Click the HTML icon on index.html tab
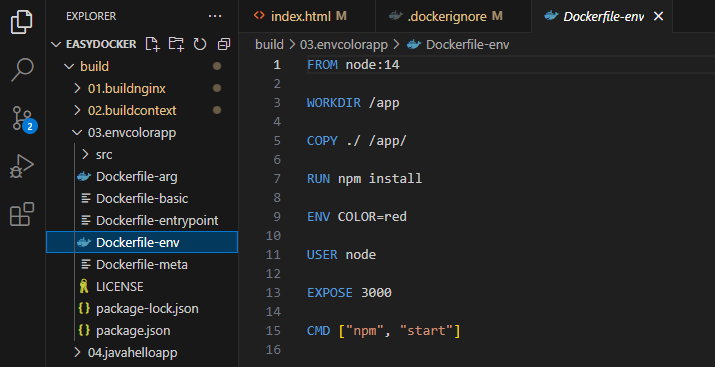This screenshot has width=715, height=367. 259,16
